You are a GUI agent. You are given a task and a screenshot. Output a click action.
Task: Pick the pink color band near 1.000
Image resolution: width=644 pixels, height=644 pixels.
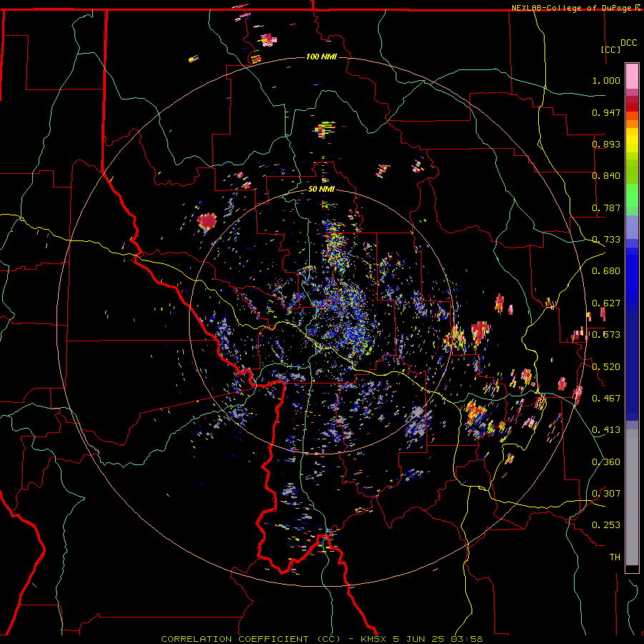coord(632,77)
